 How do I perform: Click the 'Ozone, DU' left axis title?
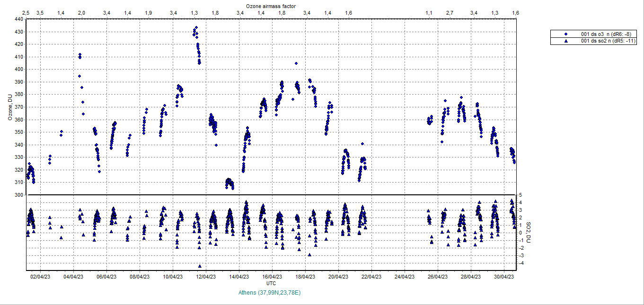pos(10,107)
